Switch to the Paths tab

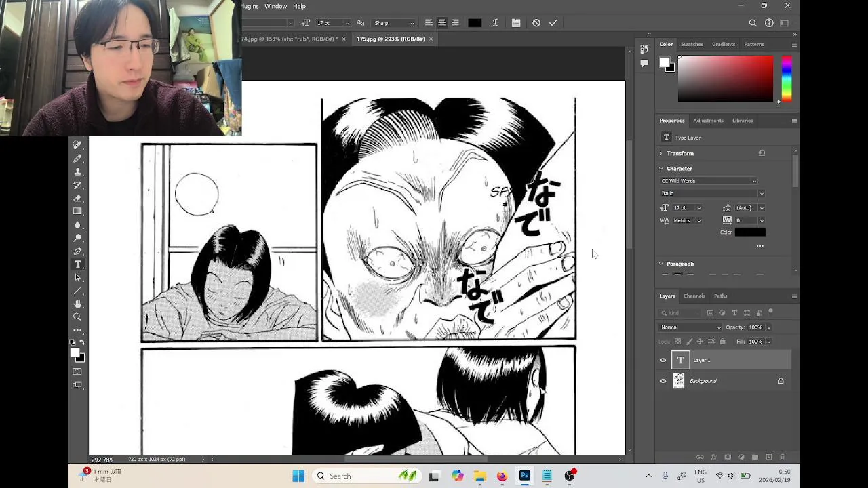click(720, 296)
